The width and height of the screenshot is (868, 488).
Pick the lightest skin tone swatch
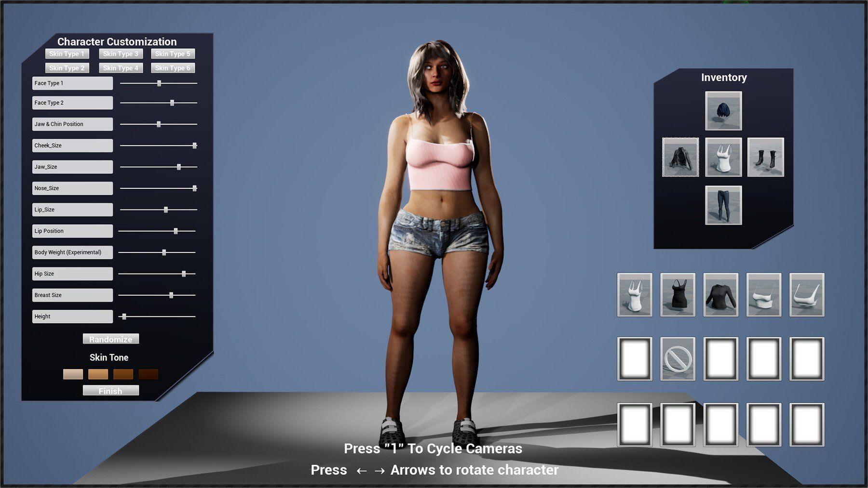tap(73, 374)
